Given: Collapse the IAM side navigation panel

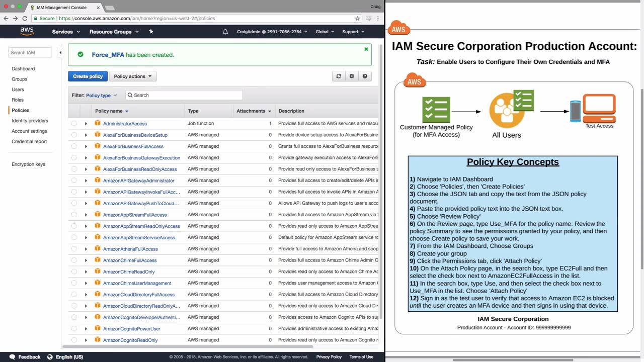Looking at the screenshot, I should (60, 52).
